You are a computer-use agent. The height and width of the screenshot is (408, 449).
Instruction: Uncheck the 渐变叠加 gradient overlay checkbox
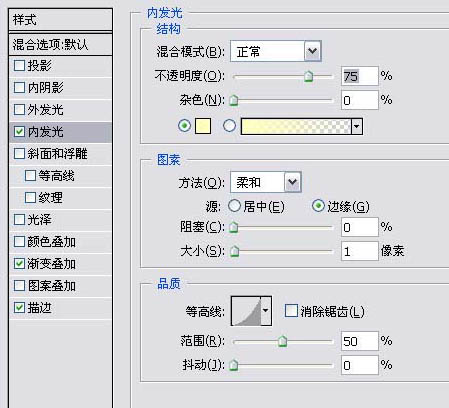point(19,263)
